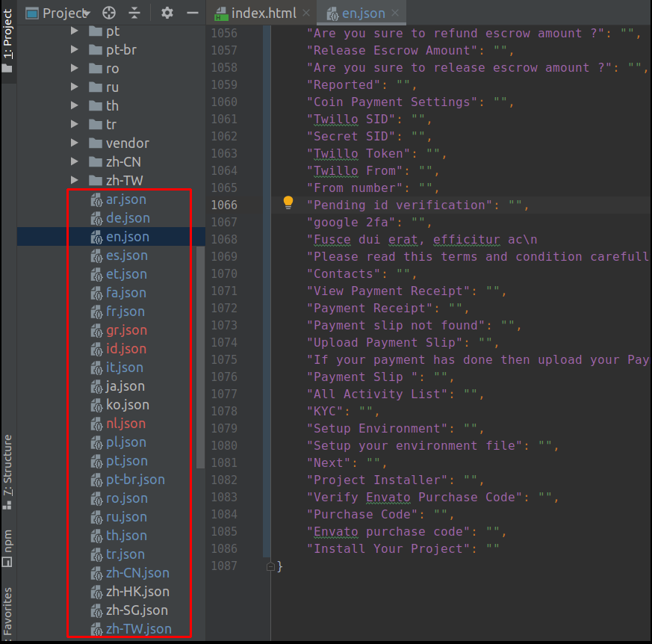Open the Favorites tool window
The width and height of the screenshot is (652, 644).
coord(7,613)
